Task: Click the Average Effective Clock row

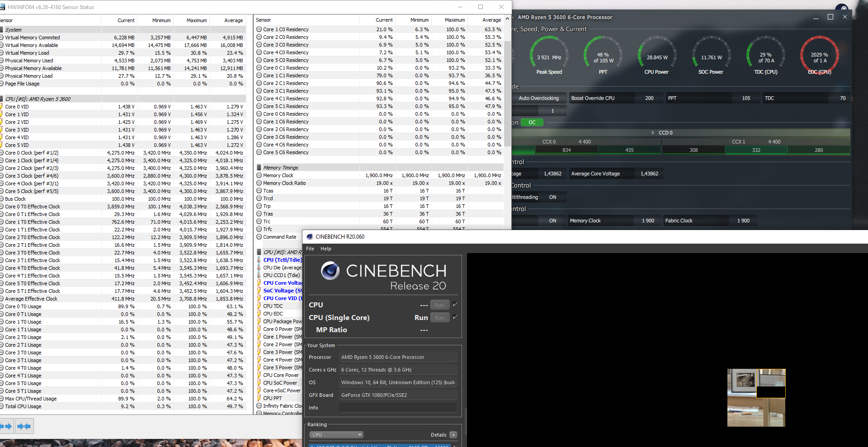Action: (123, 299)
